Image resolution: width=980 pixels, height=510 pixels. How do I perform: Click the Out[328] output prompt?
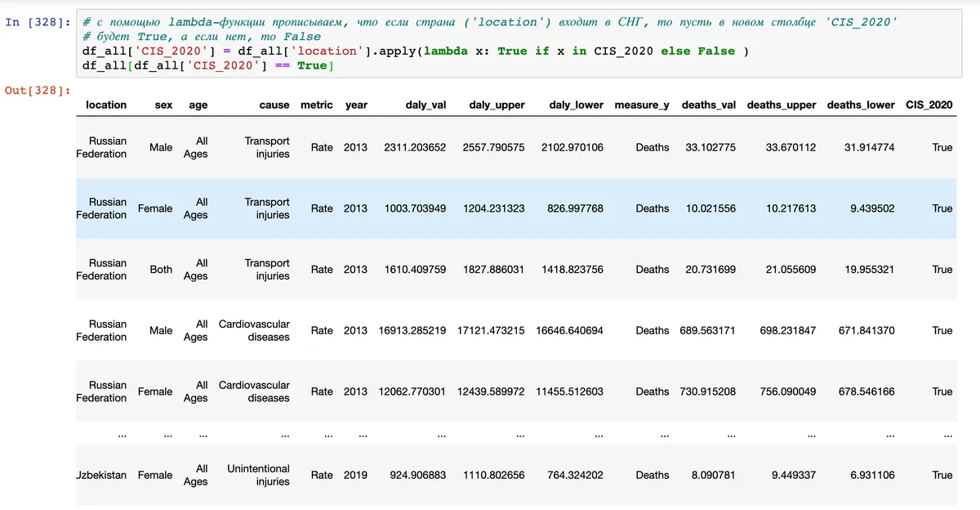(x=38, y=90)
